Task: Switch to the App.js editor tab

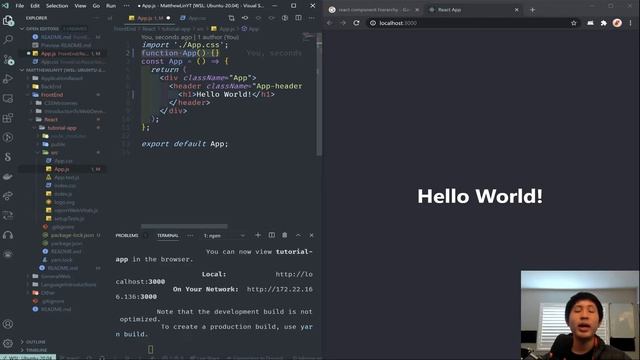Action: [149, 18]
